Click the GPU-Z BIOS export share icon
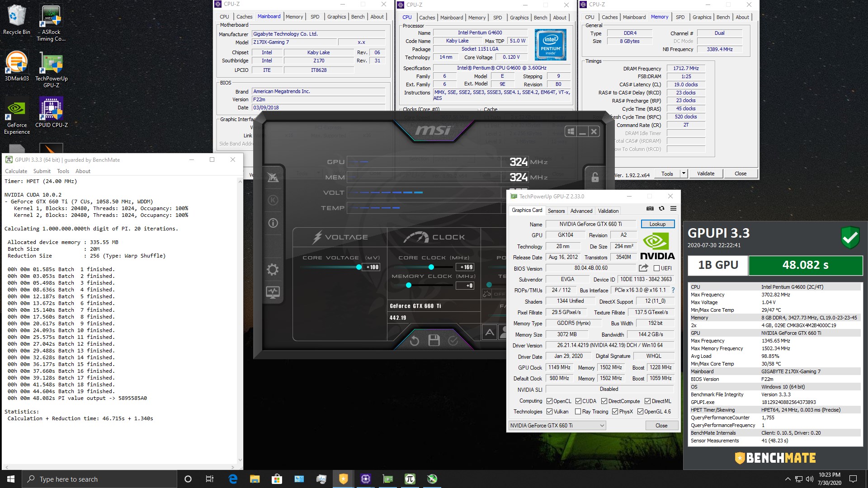This screenshot has width=868, height=488. (x=643, y=268)
